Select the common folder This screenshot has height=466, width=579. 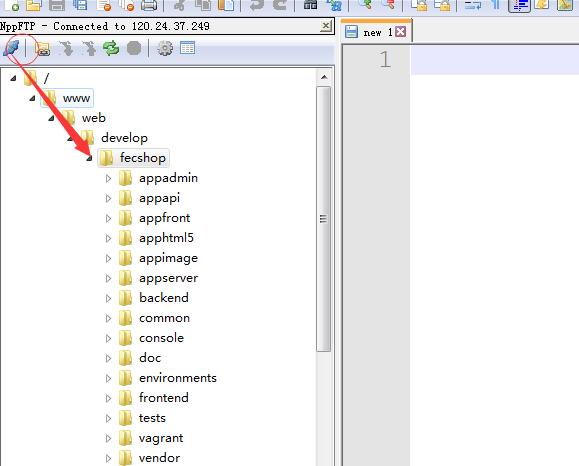[x=164, y=318]
